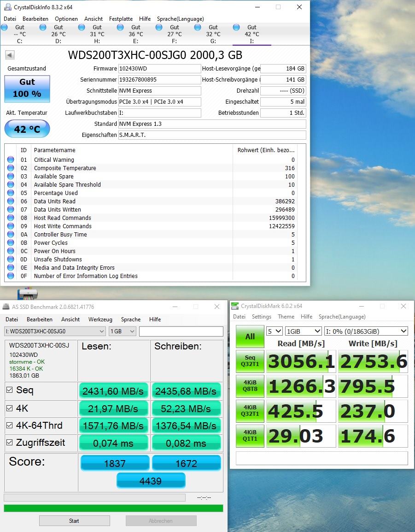Click the grey AS SSD progress bar above the green bar
The image size is (415, 532).
click(x=94, y=497)
